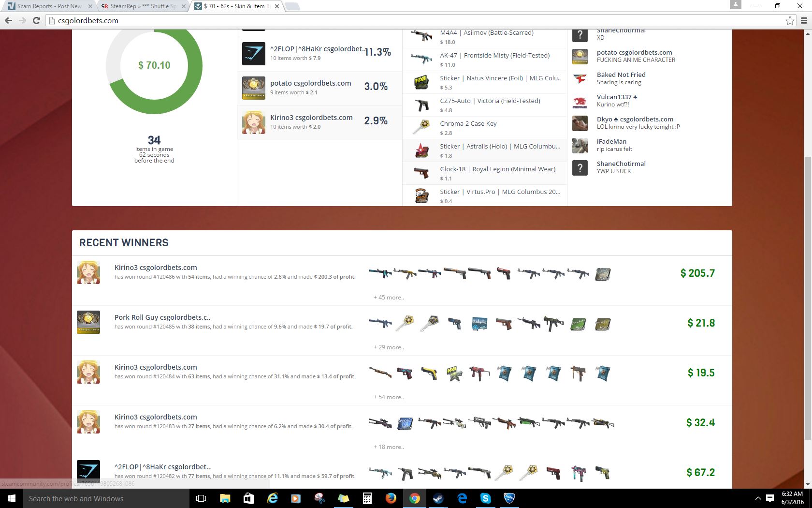Screen dimensions: 812x508
Task: Click the browser reload button
Action: click(36, 20)
